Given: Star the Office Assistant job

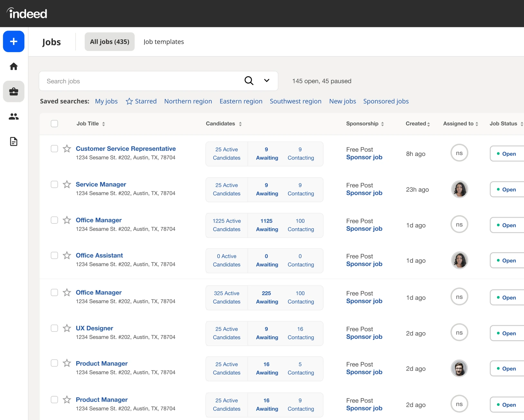Looking at the screenshot, I should [x=67, y=255].
